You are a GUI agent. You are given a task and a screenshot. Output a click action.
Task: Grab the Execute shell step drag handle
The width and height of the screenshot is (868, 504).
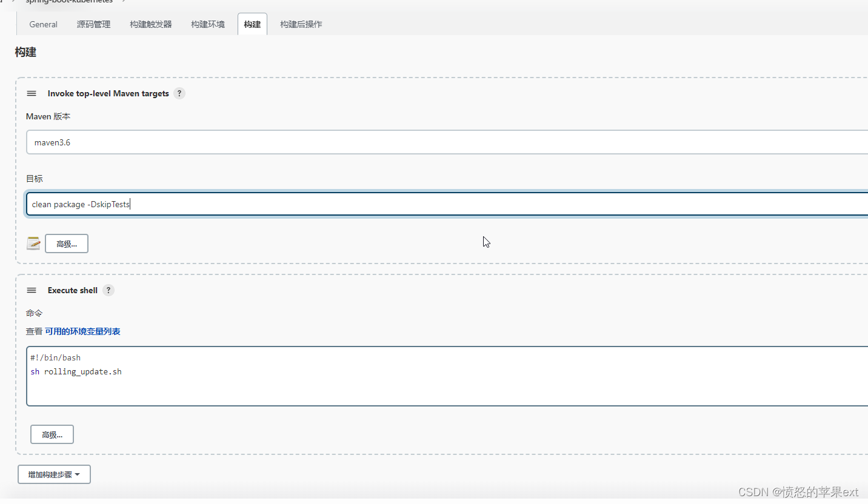tap(32, 290)
